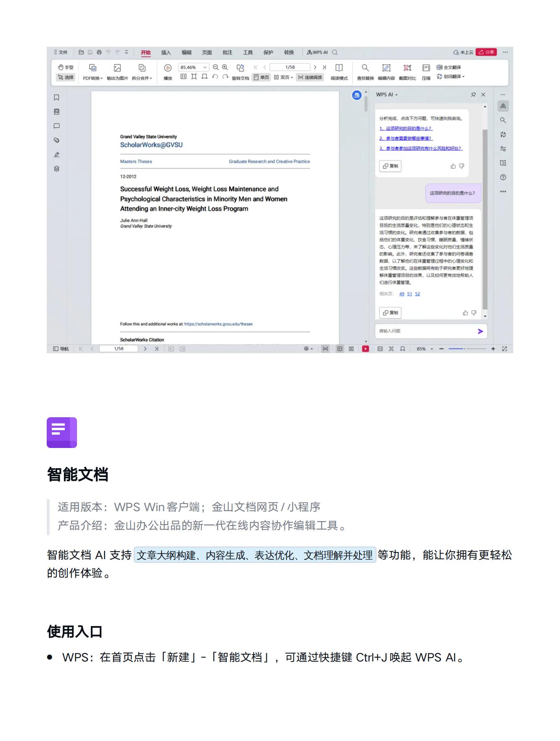
Task: Click question link 1、这项研究的目的是什么？
Action: click(x=406, y=128)
